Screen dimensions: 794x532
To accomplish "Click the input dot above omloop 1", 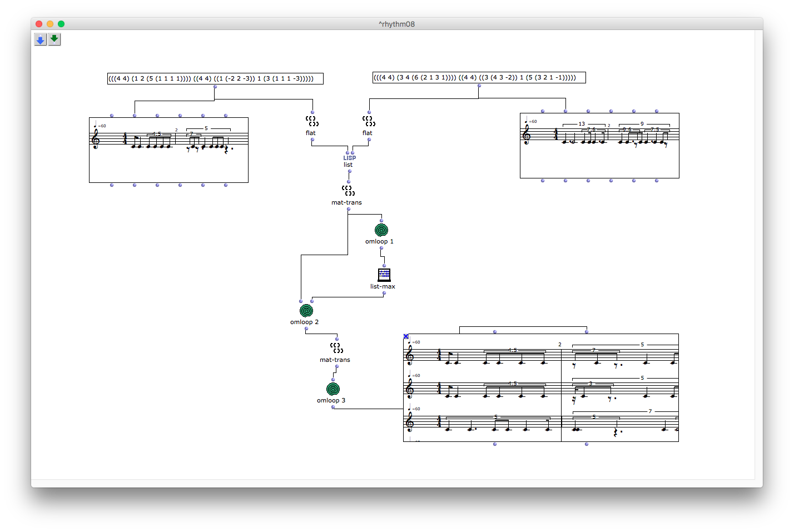I will (381, 221).
